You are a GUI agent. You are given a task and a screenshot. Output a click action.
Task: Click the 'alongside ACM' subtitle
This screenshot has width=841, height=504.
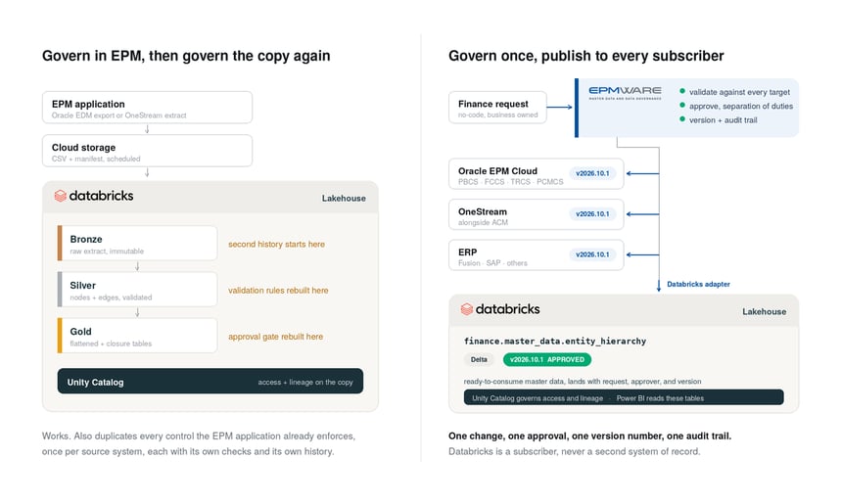pos(483,222)
